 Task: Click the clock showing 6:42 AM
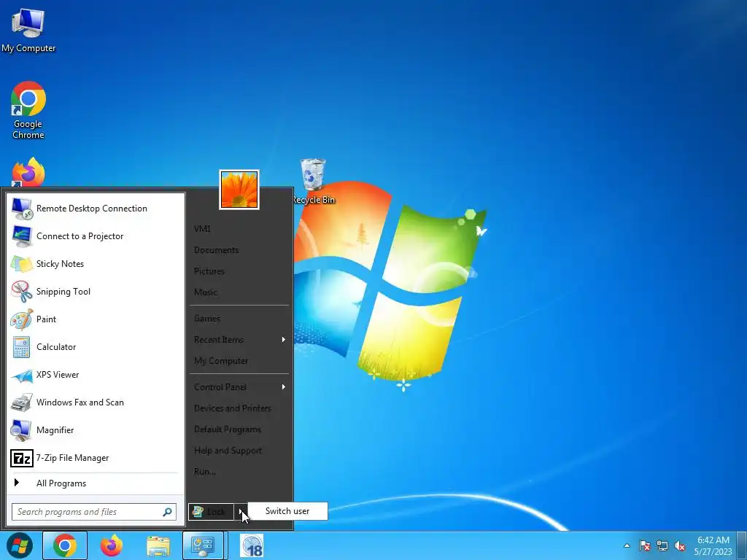[713, 540]
